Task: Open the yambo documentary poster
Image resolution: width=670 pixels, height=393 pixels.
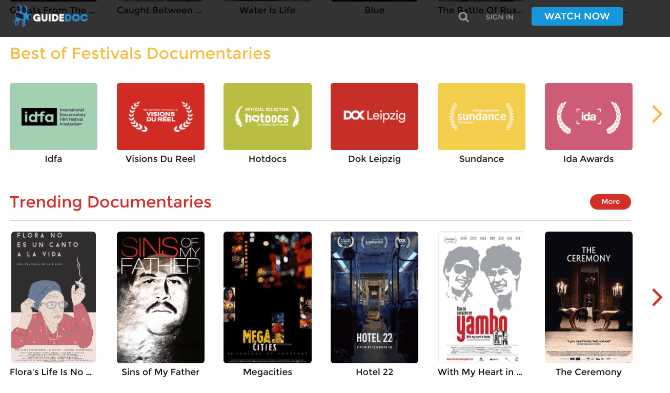Action: 482,297
